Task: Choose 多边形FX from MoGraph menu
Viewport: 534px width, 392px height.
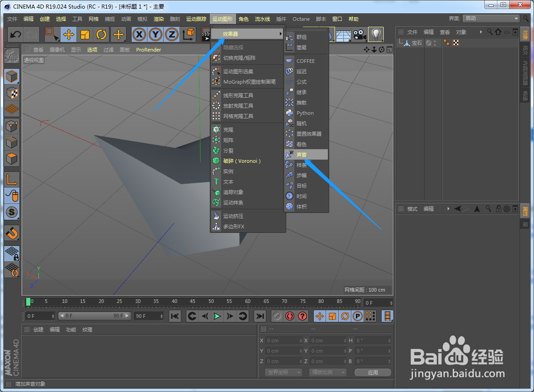Action: point(248,227)
